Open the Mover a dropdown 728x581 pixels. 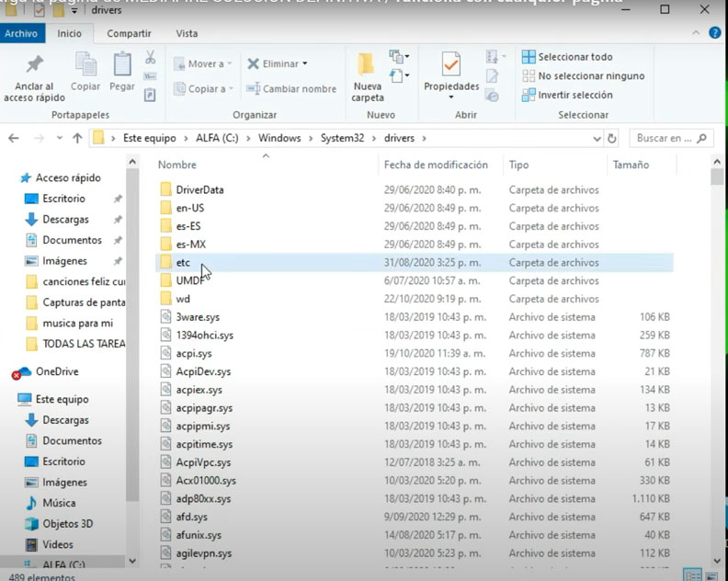pos(203,63)
